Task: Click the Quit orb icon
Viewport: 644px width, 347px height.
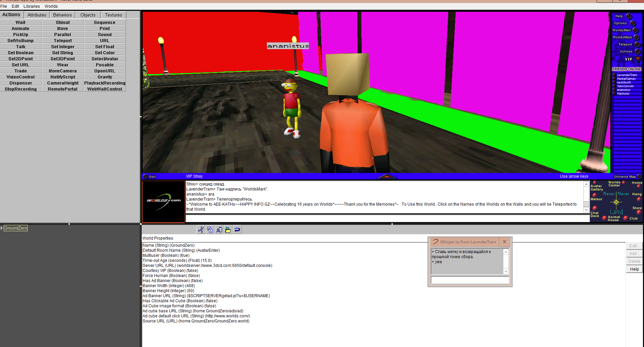Action: [145, 176]
